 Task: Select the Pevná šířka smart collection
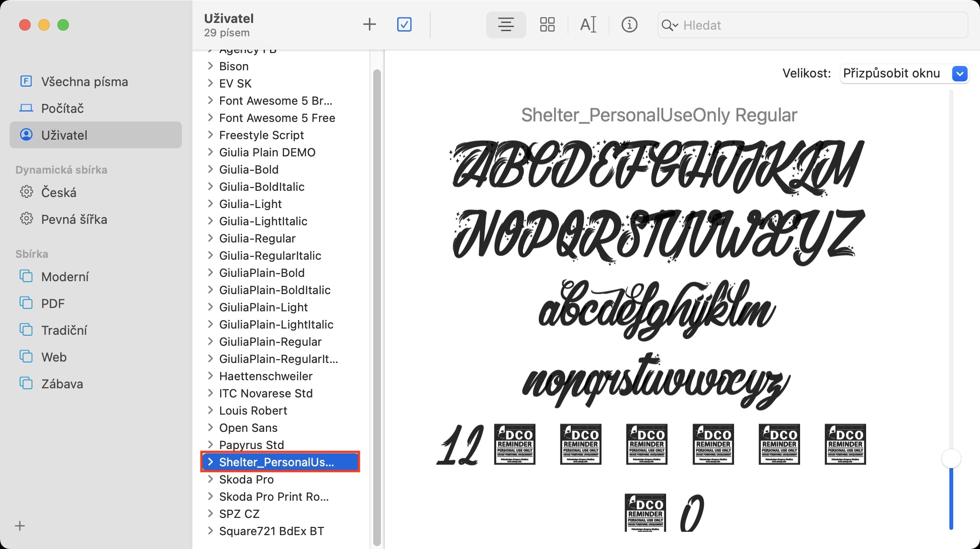pyautogui.click(x=74, y=219)
